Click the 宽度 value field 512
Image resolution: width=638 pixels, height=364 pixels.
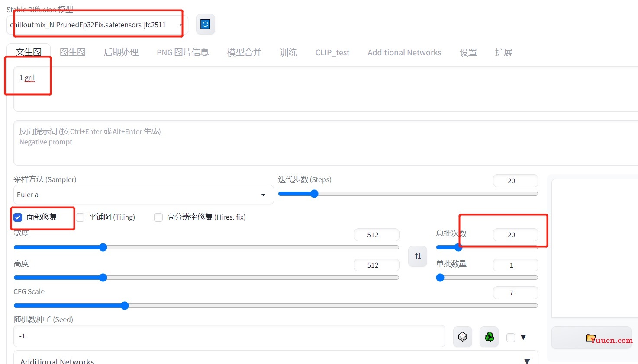(377, 235)
